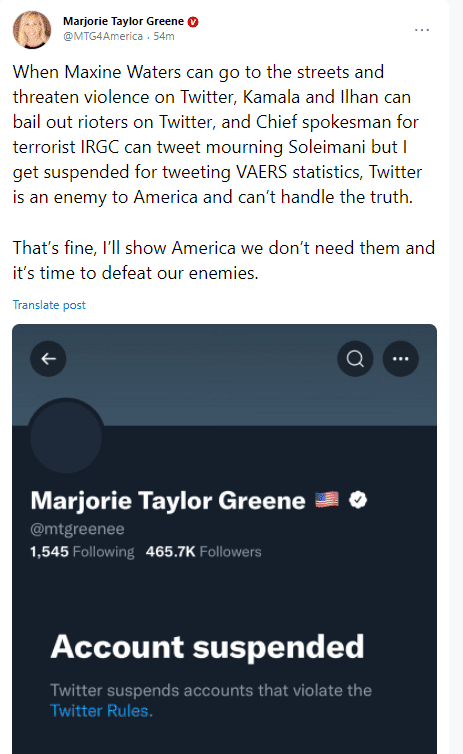Click Marjorie Taylor Greene's profile avatar
Image resolution: width=463 pixels, height=754 pixels.
coord(32,30)
